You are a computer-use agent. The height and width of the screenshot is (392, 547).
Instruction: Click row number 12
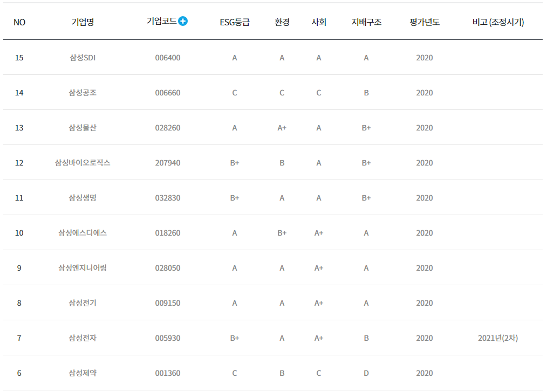click(19, 163)
